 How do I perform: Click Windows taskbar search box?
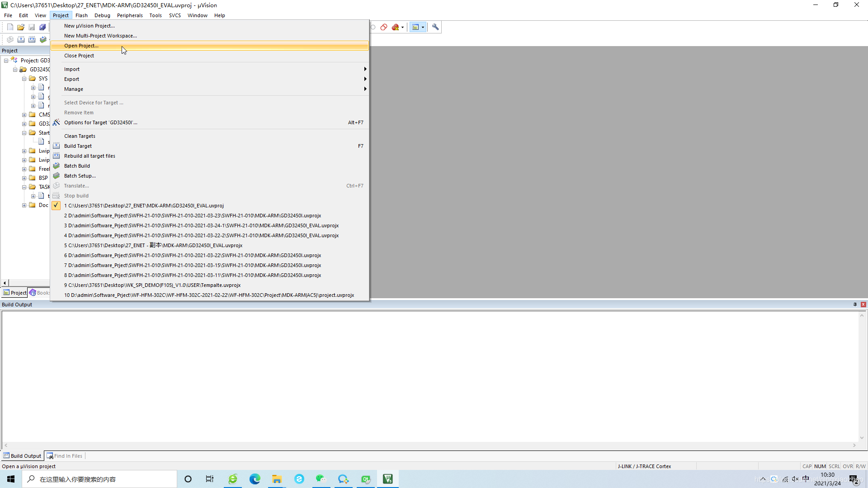point(99,479)
